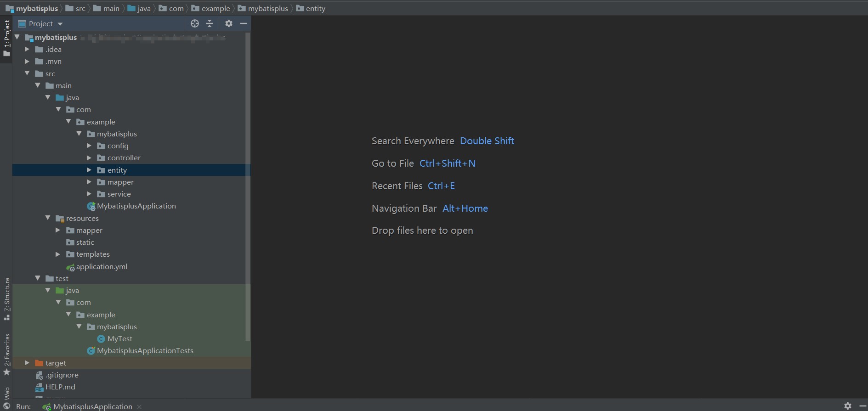
Task: Expand the config package
Action: pyautogui.click(x=89, y=146)
